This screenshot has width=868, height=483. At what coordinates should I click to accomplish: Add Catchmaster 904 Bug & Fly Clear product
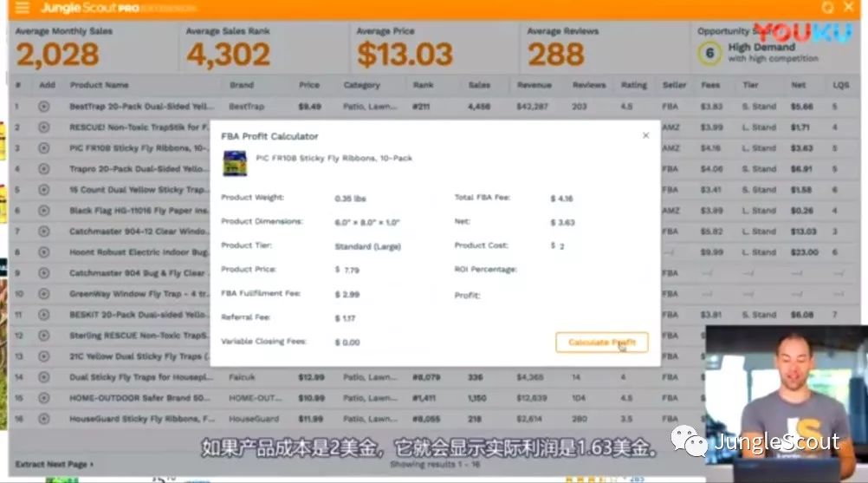(43, 273)
